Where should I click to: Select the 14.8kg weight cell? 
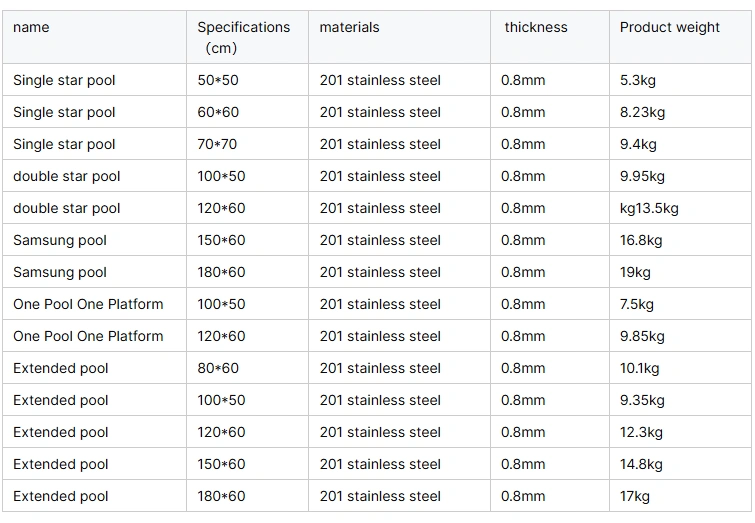(x=641, y=464)
